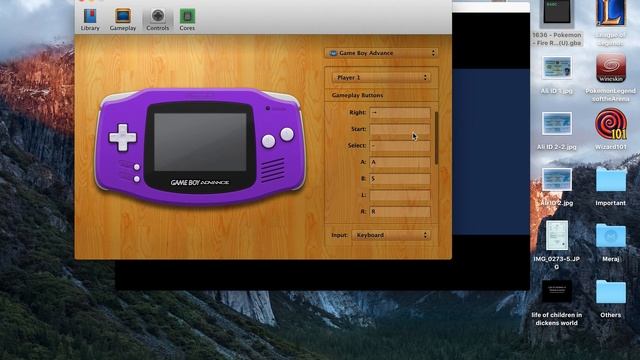This screenshot has height=360, width=640.
Task: Click the A button binding field
Action: tap(400, 162)
